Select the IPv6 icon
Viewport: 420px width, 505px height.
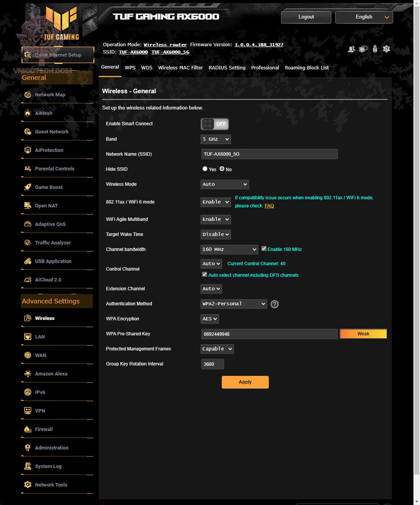(28, 392)
